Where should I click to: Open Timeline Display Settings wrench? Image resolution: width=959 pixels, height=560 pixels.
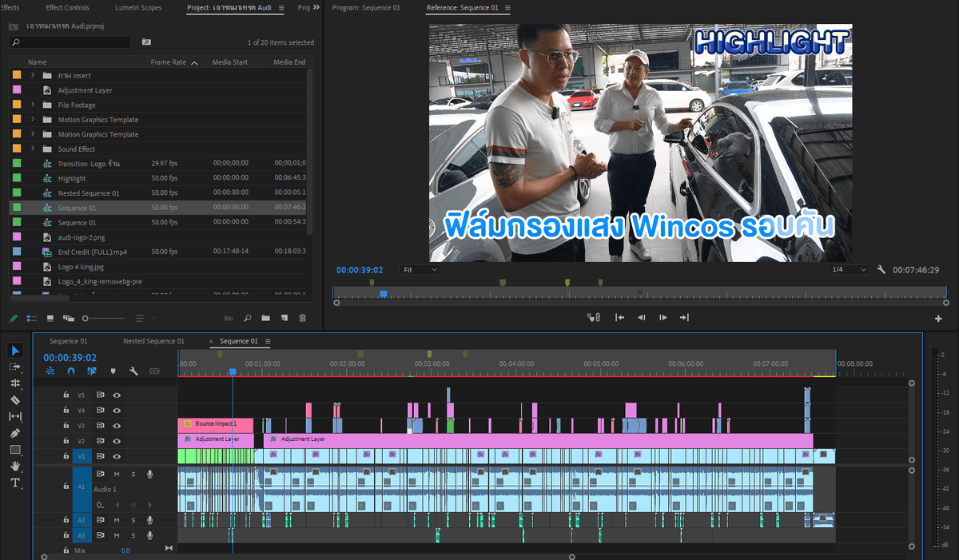tap(133, 371)
